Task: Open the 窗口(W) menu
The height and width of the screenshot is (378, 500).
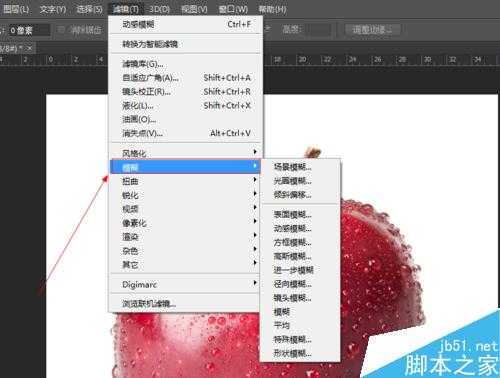Action: [233, 9]
